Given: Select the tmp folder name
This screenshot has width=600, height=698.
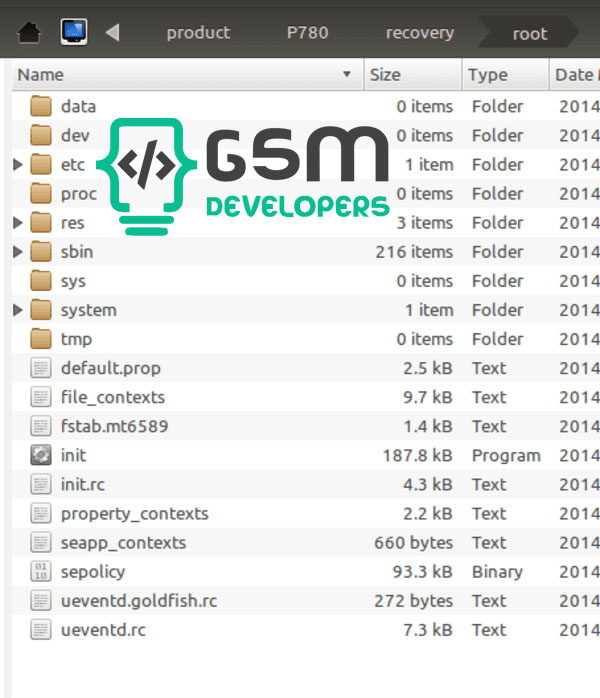Looking at the screenshot, I should click(76, 340).
